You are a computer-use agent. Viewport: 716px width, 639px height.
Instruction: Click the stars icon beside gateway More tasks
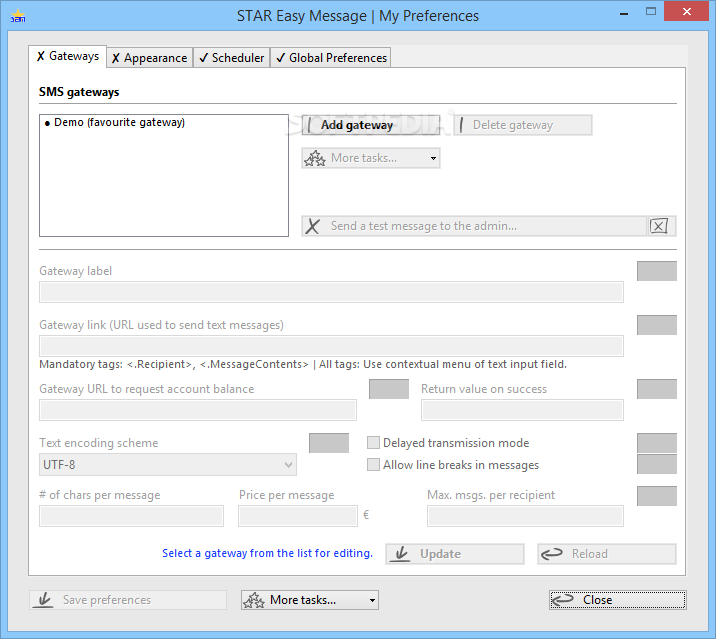(x=315, y=158)
